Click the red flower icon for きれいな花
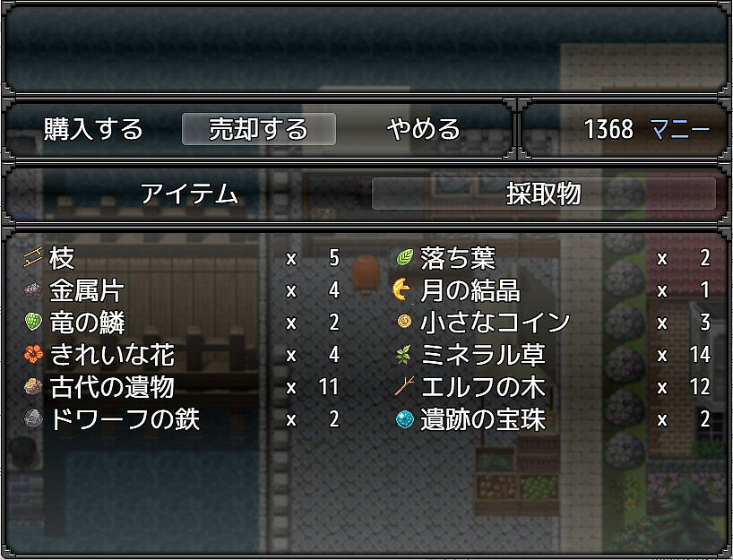 (x=33, y=354)
